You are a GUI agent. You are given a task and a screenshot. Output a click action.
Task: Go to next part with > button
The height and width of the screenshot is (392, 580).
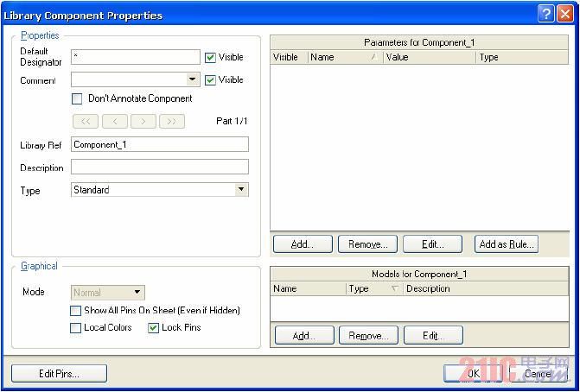(143, 122)
